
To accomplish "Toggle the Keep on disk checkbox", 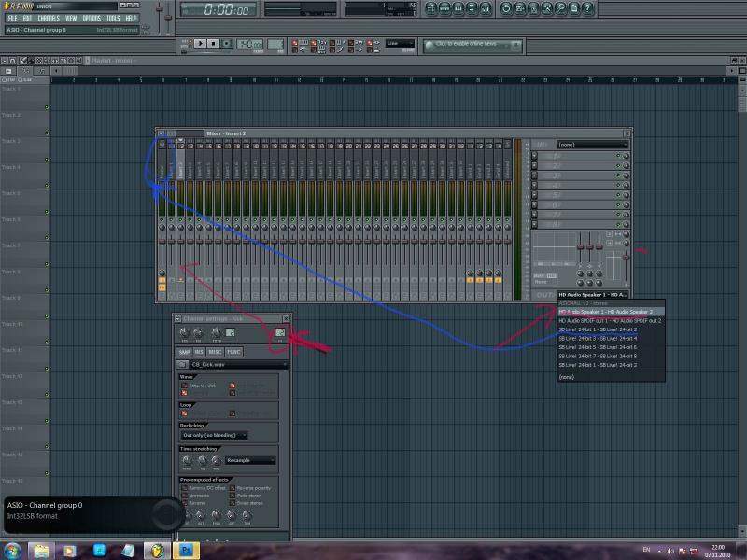I will coord(184,385).
